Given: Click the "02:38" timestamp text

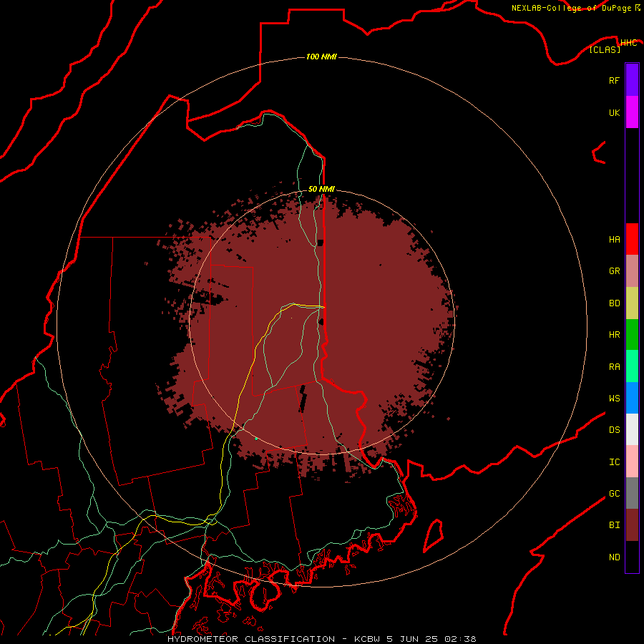Looking at the screenshot, I should (x=460, y=639).
